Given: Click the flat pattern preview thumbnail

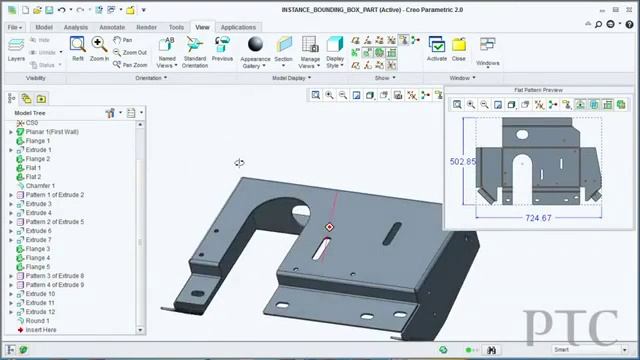Looking at the screenshot, I should (x=538, y=161).
